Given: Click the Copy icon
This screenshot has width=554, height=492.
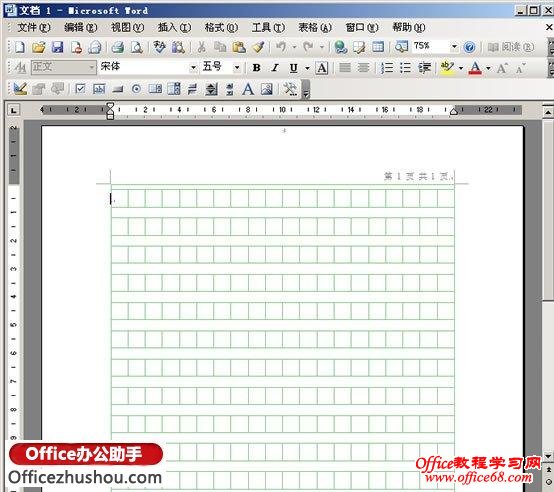Looking at the screenshot, I should (220, 47).
